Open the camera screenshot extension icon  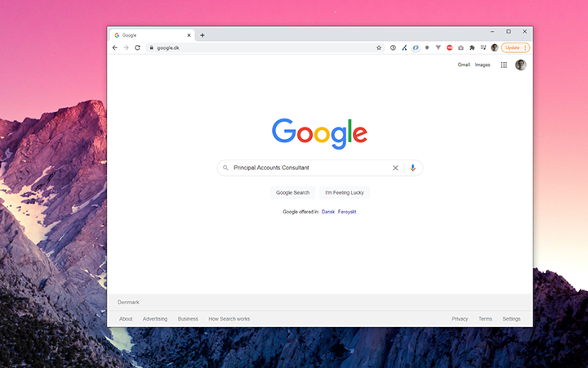click(x=461, y=47)
